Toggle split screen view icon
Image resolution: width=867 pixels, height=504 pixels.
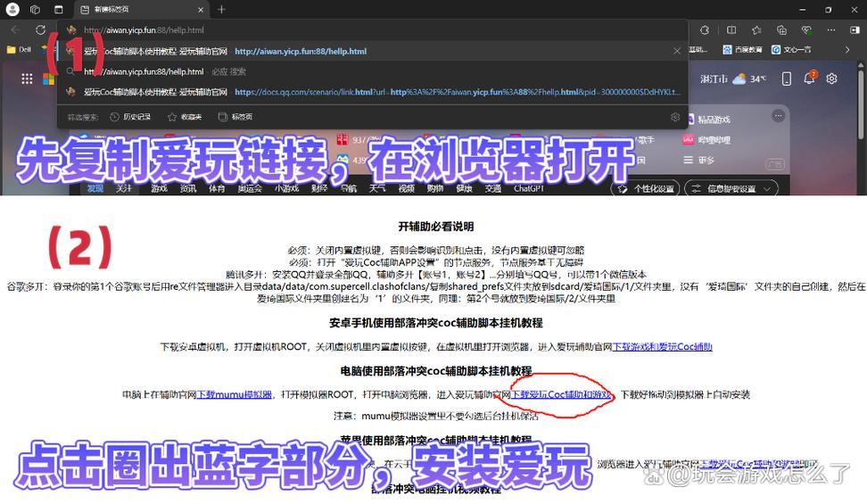[731, 29]
